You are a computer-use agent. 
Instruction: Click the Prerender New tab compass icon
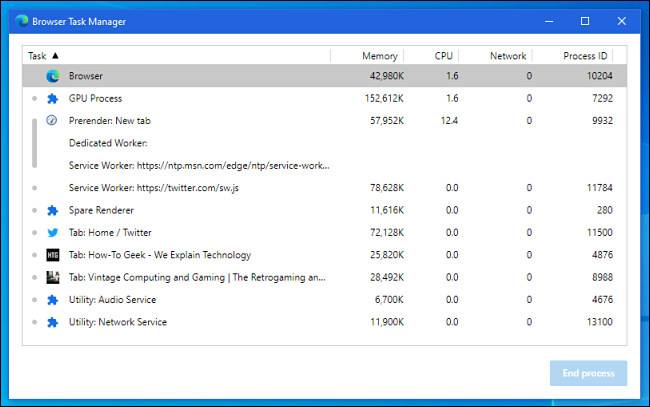(x=52, y=120)
